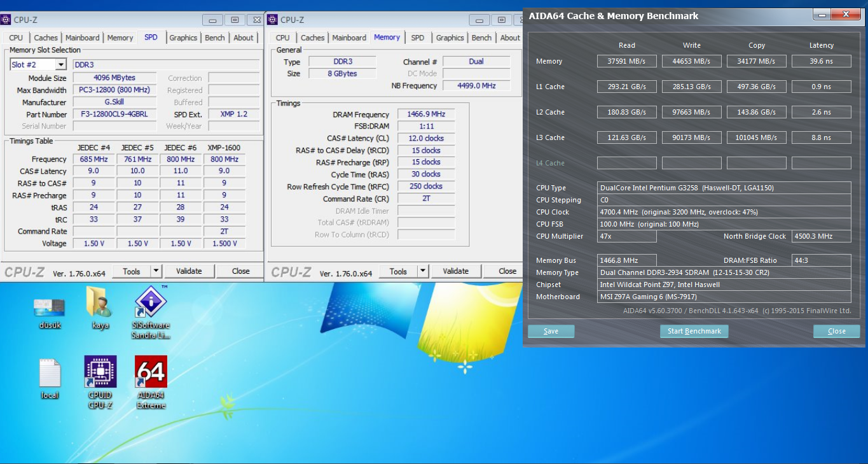
Task: Click Memory Write value 44653 MB/s
Action: [x=692, y=61]
